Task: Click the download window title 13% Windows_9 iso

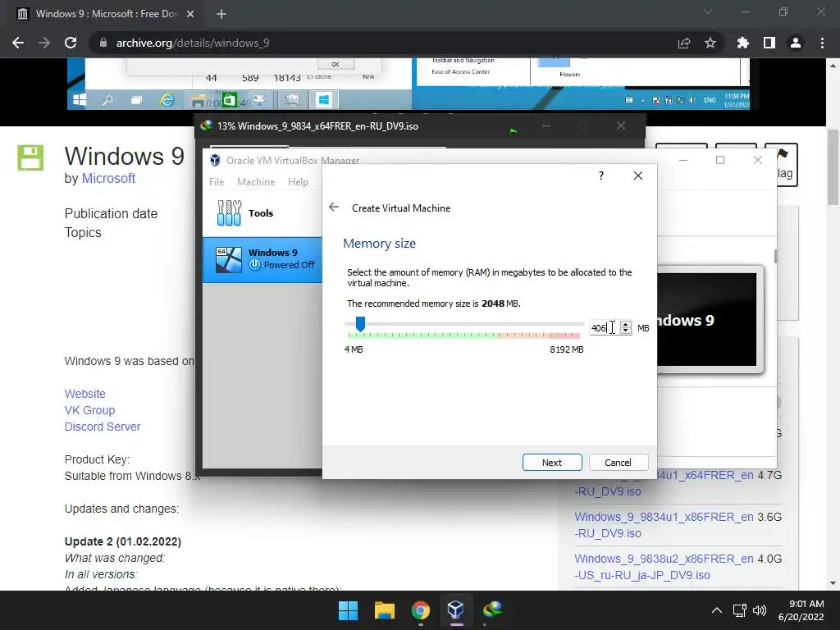Action: coord(317,126)
